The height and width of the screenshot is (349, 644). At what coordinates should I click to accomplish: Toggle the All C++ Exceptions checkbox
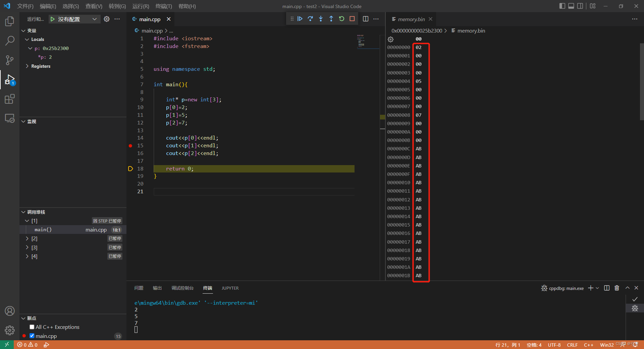coord(32,327)
